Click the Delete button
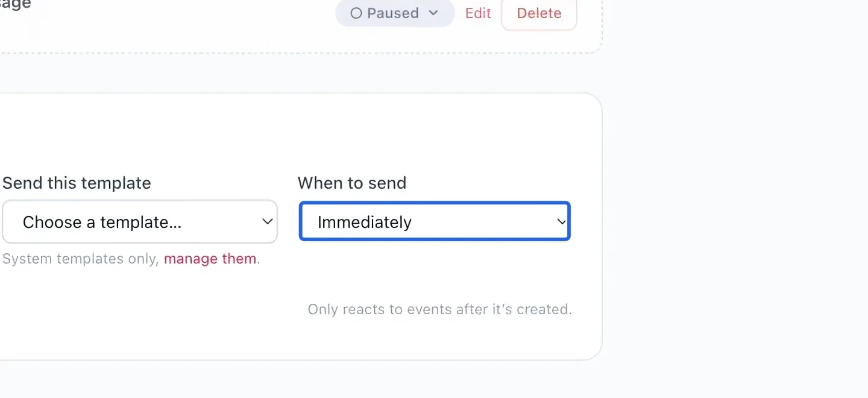Screen dimensions: 868x398 [539, 13]
